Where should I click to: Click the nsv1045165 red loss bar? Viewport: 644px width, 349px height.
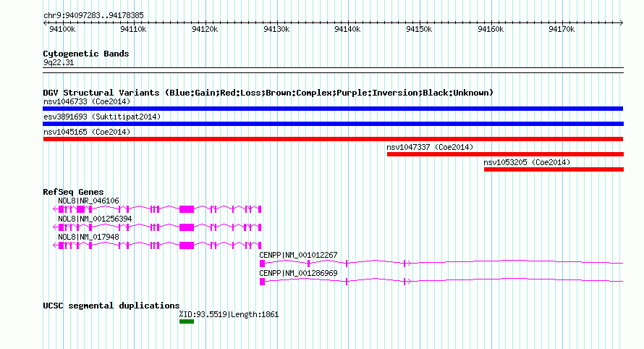[x=333, y=139]
